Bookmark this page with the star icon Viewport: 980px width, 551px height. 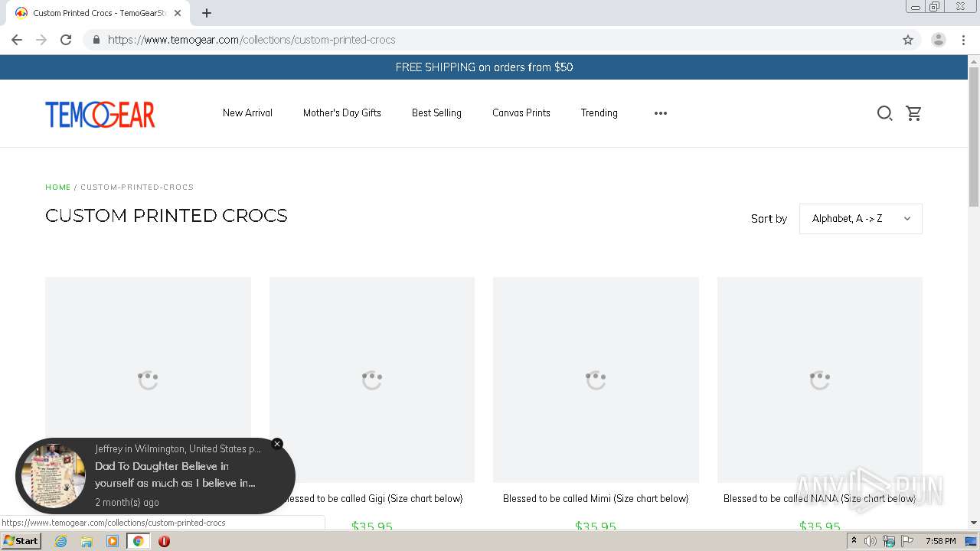click(x=908, y=40)
